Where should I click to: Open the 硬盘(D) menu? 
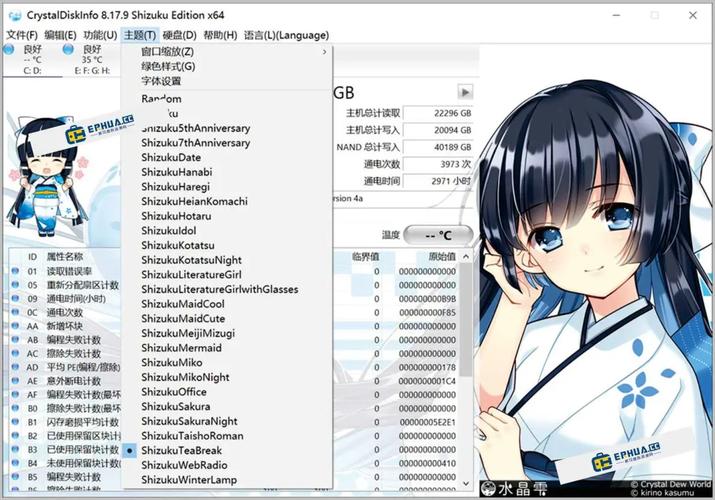[180, 35]
